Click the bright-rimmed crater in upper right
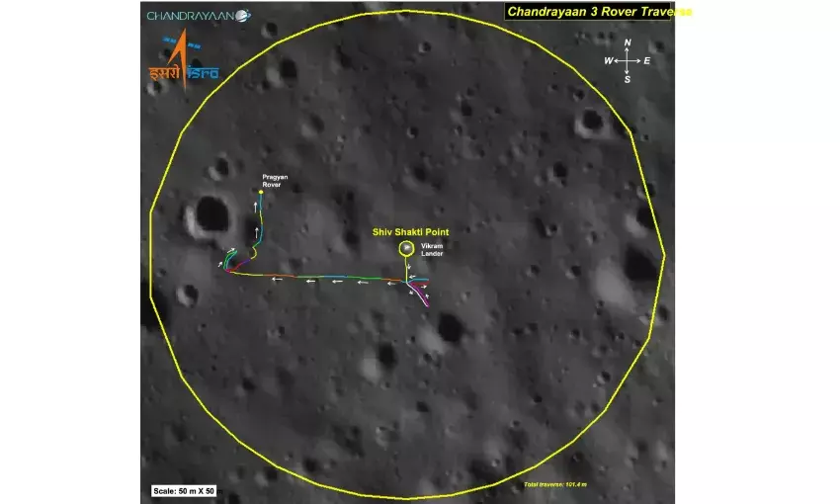 pos(591,121)
